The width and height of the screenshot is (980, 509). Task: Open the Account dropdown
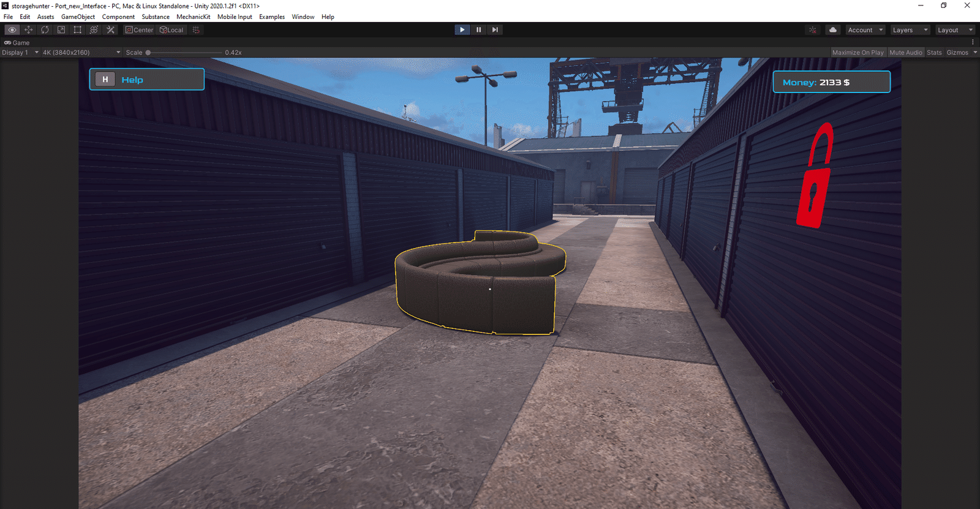point(865,29)
